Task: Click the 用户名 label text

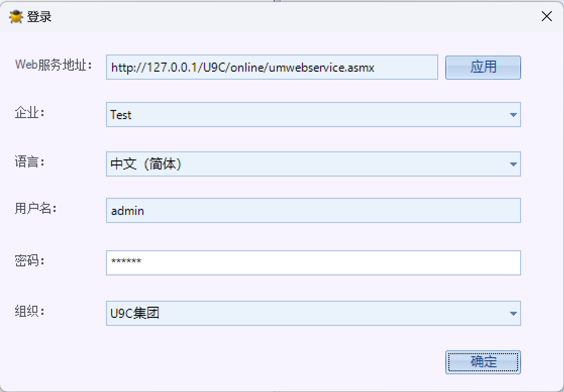Action: [x=35, y=208]
